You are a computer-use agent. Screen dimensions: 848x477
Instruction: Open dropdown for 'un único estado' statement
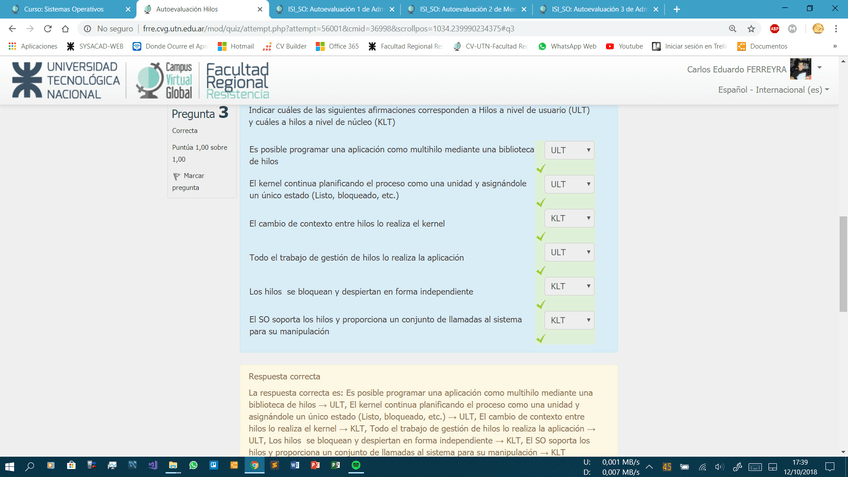[x=569, y=184]
